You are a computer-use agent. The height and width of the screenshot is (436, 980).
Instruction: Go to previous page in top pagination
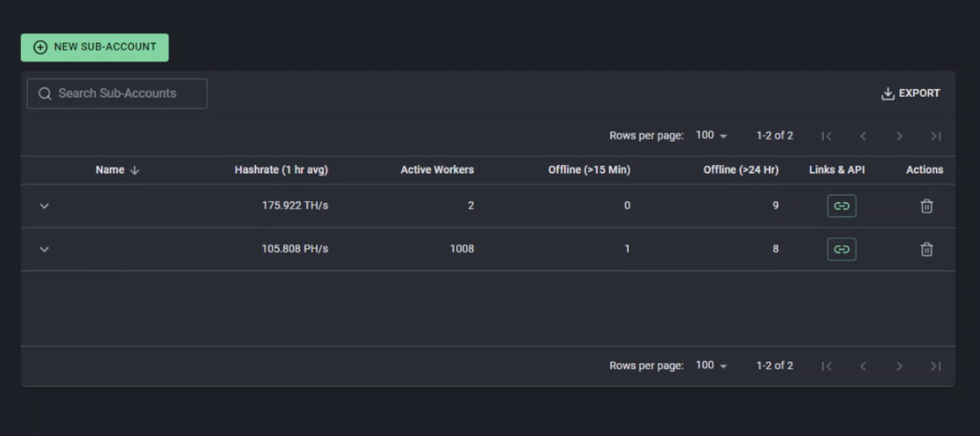863,136
